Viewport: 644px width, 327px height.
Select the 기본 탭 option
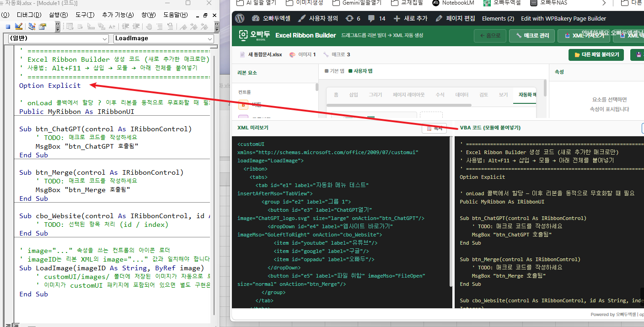[334, 71]
